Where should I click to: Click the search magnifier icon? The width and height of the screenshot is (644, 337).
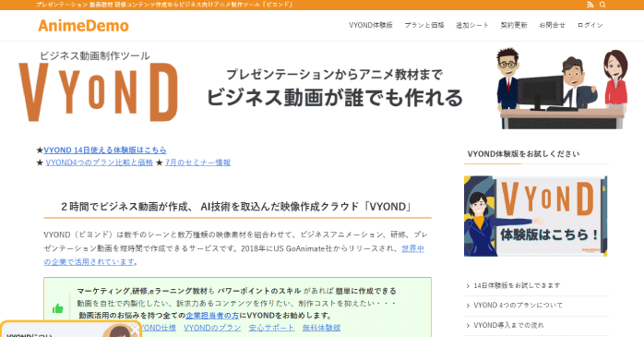(602, 5)
